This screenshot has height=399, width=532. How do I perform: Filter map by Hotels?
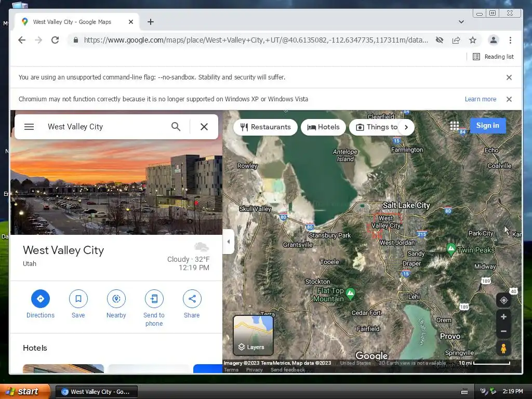pos(323,127)
